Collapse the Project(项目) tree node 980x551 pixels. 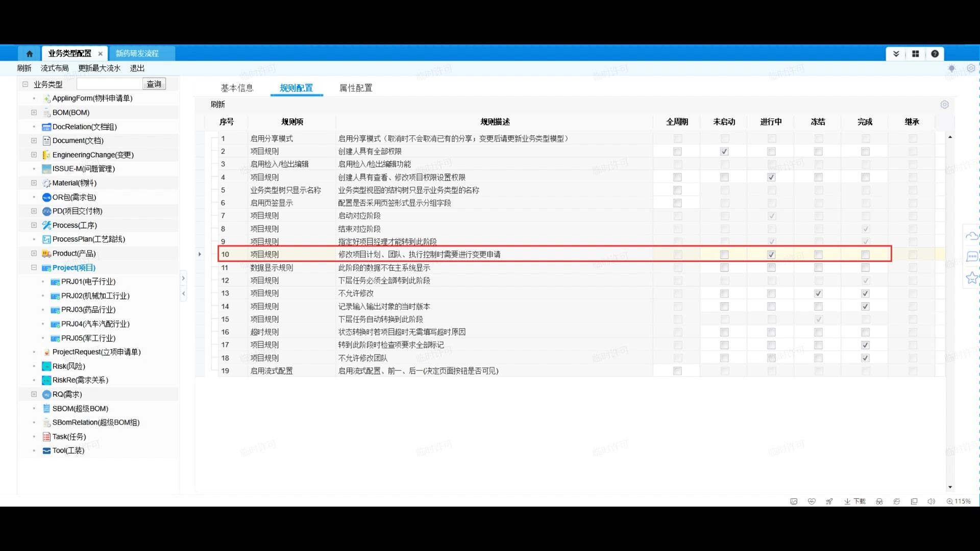pyautogui.click(x=34, y=267)
